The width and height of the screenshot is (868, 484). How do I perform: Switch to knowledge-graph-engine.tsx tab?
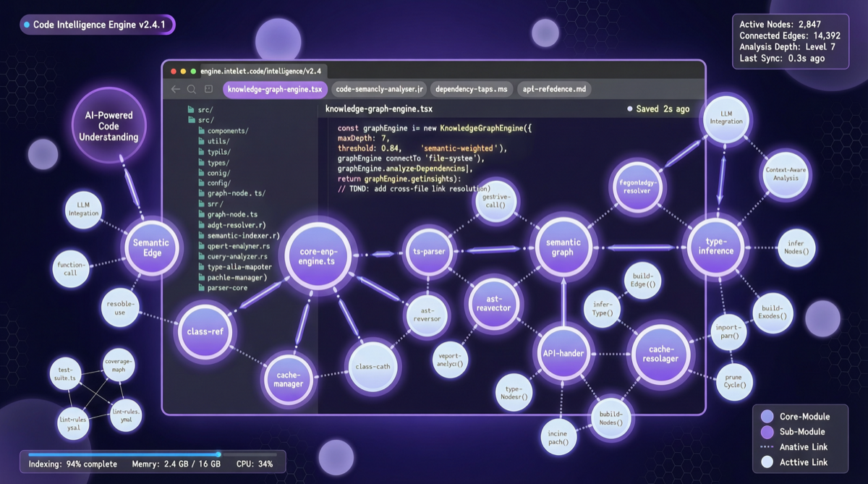coord(275,90)
